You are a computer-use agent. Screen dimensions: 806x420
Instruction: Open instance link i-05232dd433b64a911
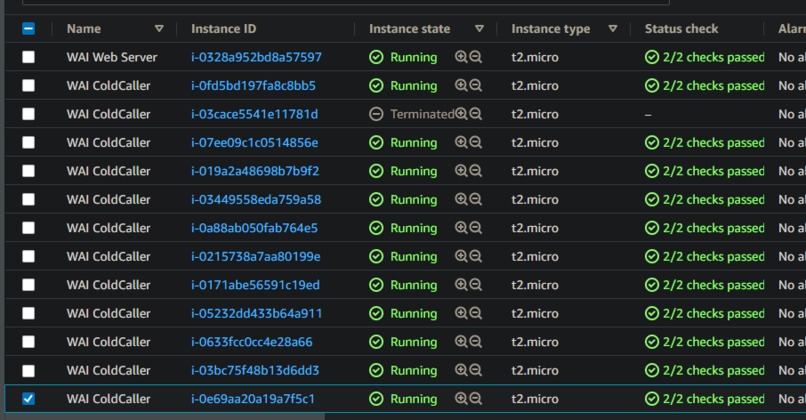click(x=257, y=313)
